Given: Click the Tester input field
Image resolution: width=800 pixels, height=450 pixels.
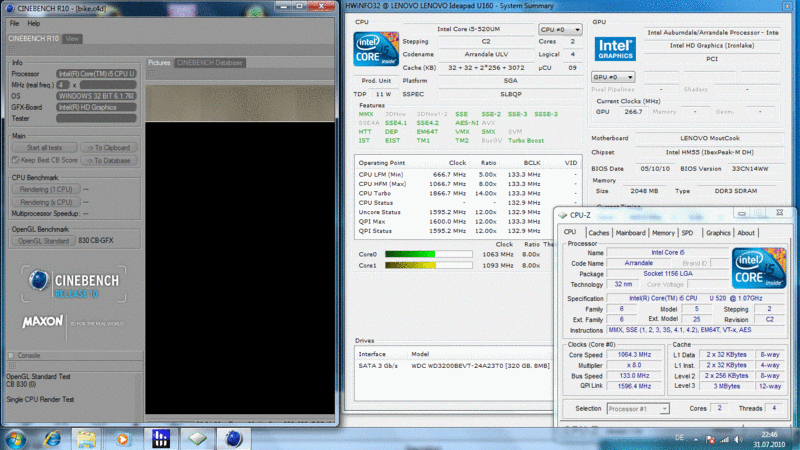Looking at the screenshot, I should tap(96, 118).
